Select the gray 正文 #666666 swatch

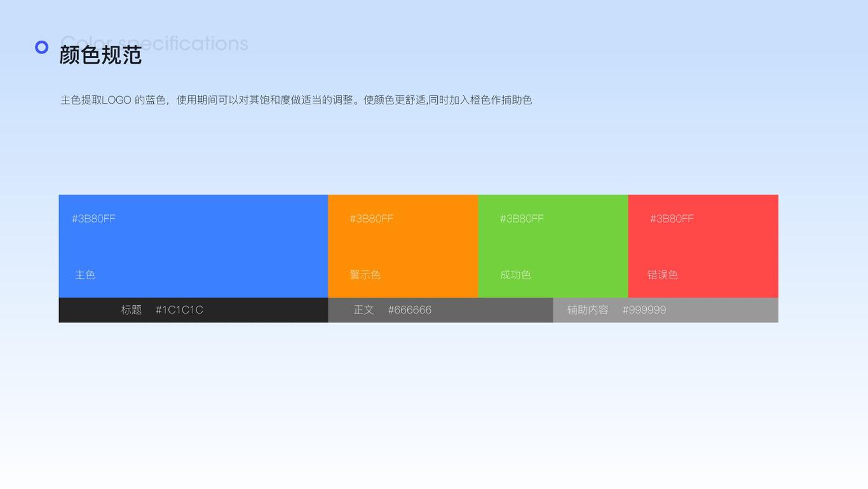point(440,310)
